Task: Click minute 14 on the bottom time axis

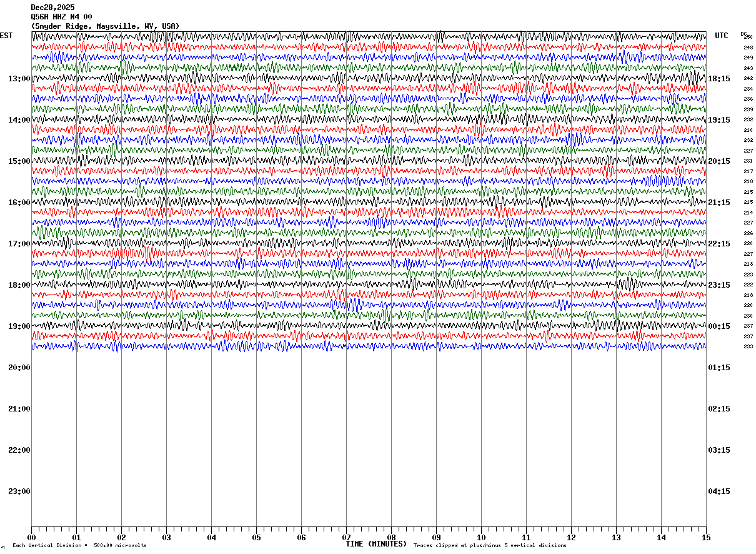Action: (661, 538)
